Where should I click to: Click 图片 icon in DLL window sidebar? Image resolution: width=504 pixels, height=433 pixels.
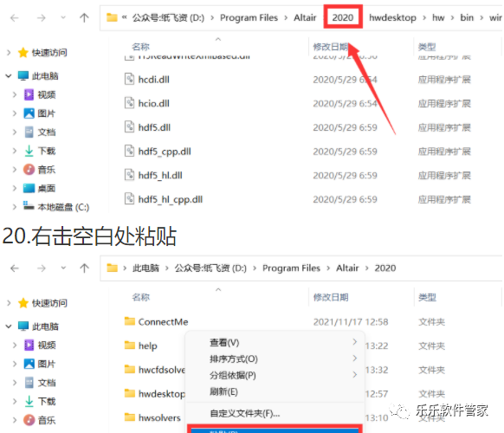[x=29, y=113]
